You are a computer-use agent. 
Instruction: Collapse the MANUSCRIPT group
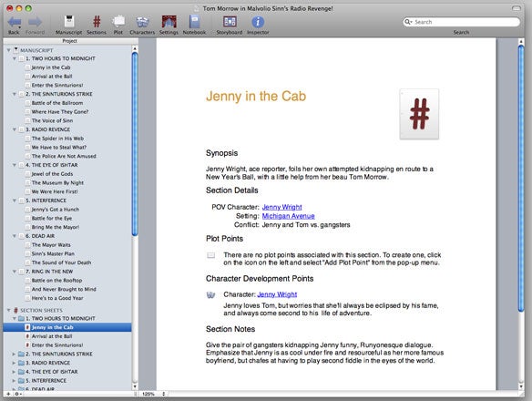tap(8, 50)
